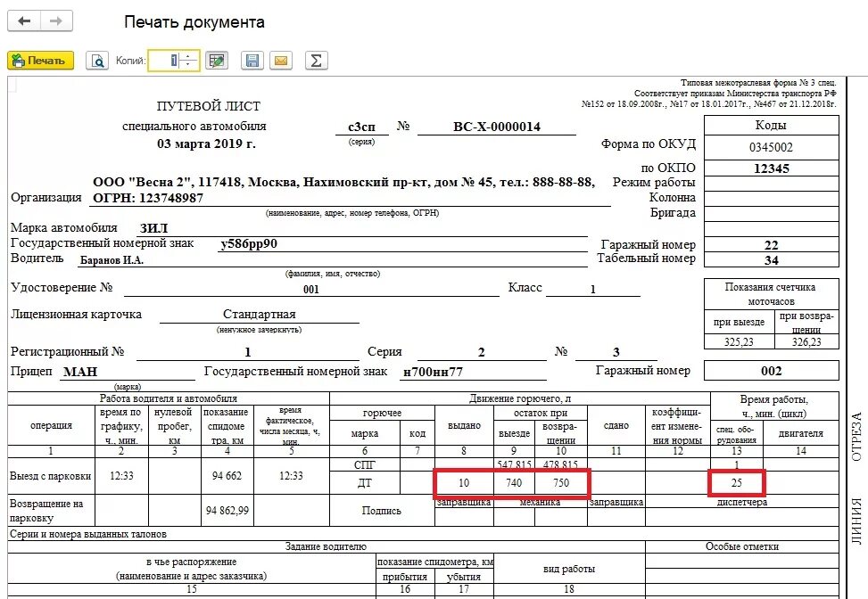
Task: Click the Печать print button
Action: [40, 61]
